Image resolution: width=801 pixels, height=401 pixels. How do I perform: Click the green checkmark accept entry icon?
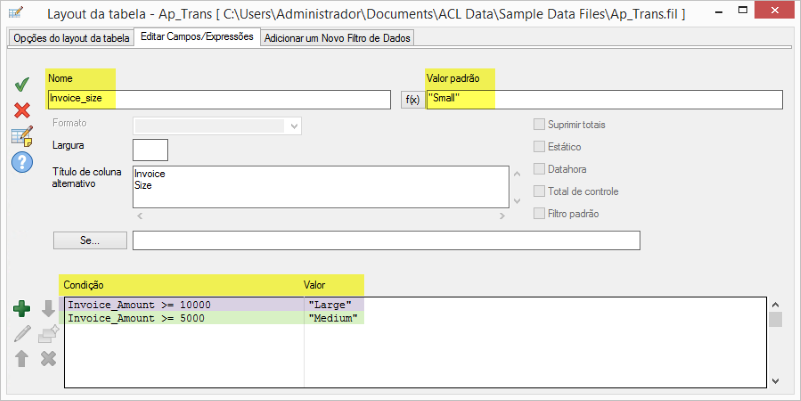pos(22,86)
